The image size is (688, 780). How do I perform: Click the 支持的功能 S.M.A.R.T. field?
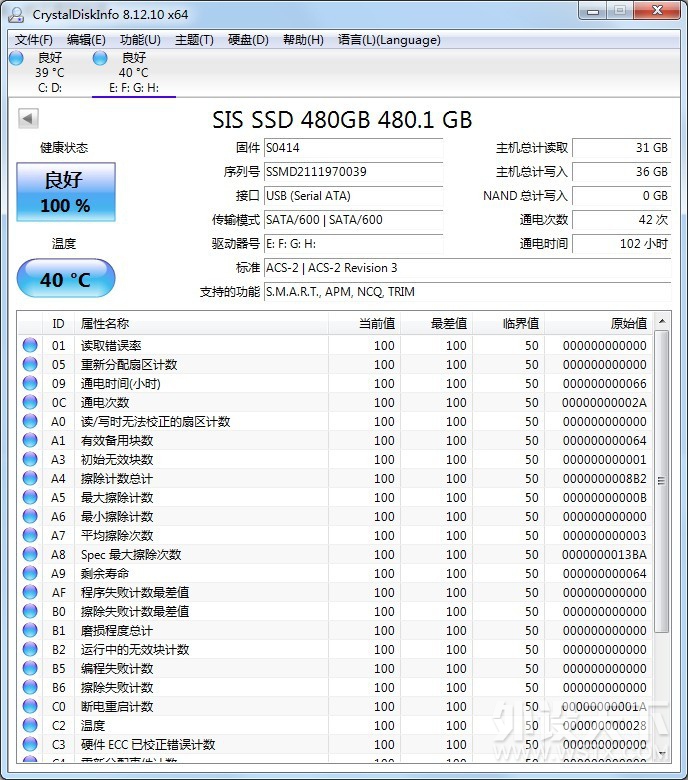click(467, 292)
